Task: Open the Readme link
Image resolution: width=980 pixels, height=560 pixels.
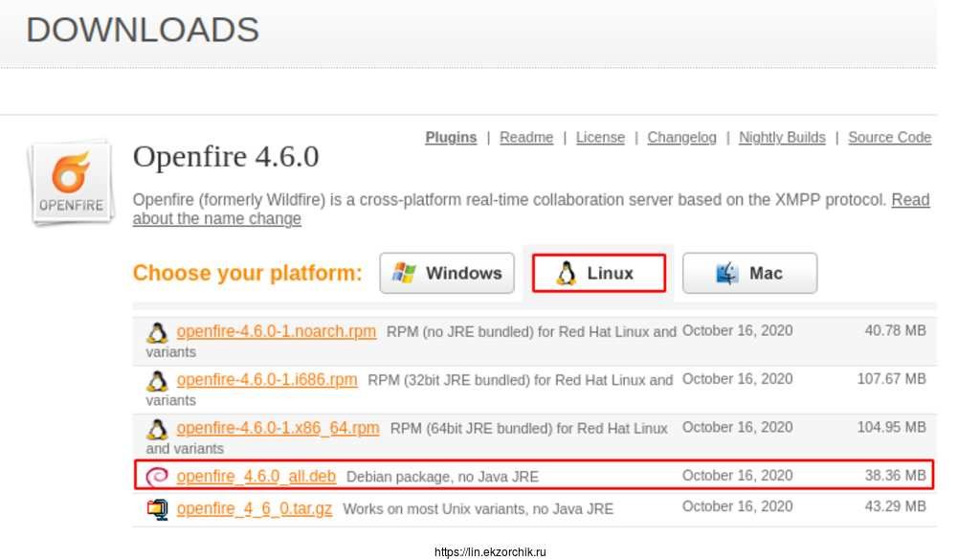Action: pos(526,138)
